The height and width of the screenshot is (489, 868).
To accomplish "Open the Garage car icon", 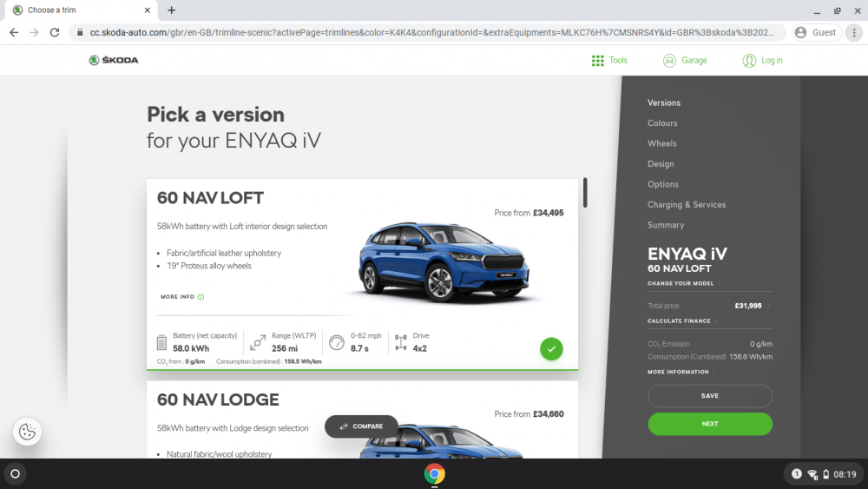I will (669, 60).
